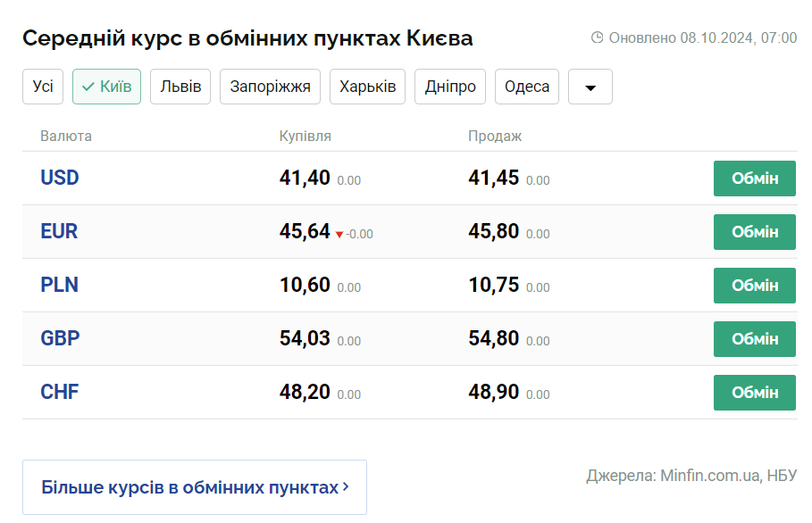Switch to Запоріжжя city filter
Image resolution: width=812 pixels, height=523 pixels.
coord(271,87)
